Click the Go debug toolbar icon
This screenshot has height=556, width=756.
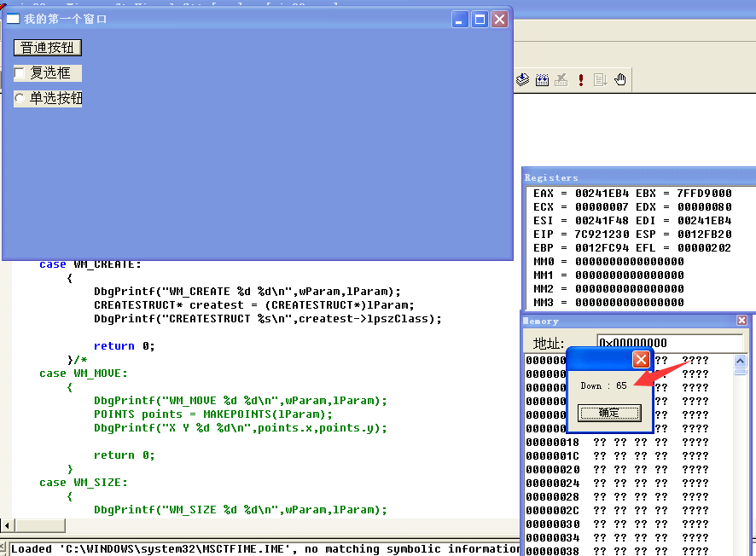coord(600,79)
